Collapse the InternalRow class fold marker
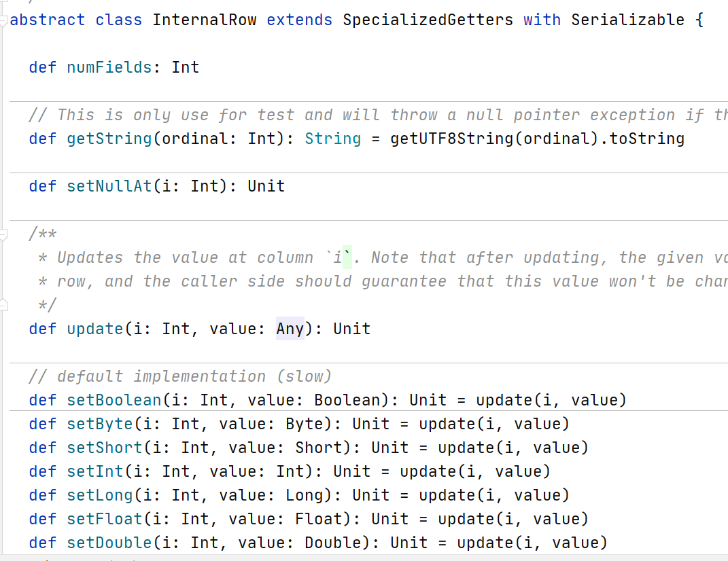 coord(4,20)
